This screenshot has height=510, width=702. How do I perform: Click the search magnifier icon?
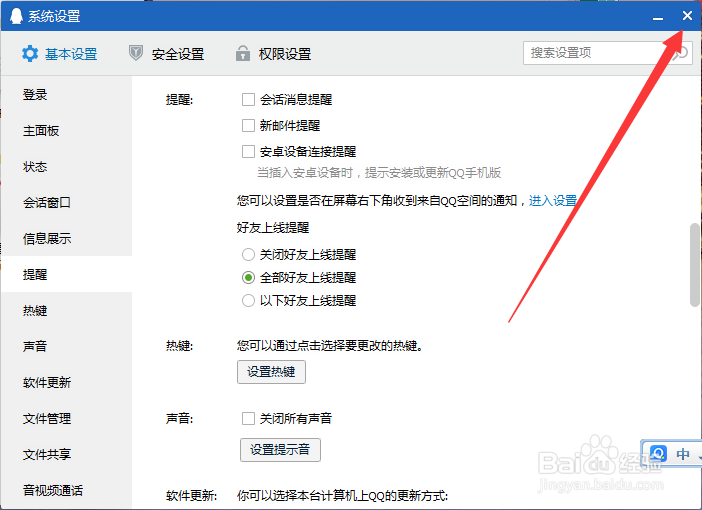(x=680, y=53)
